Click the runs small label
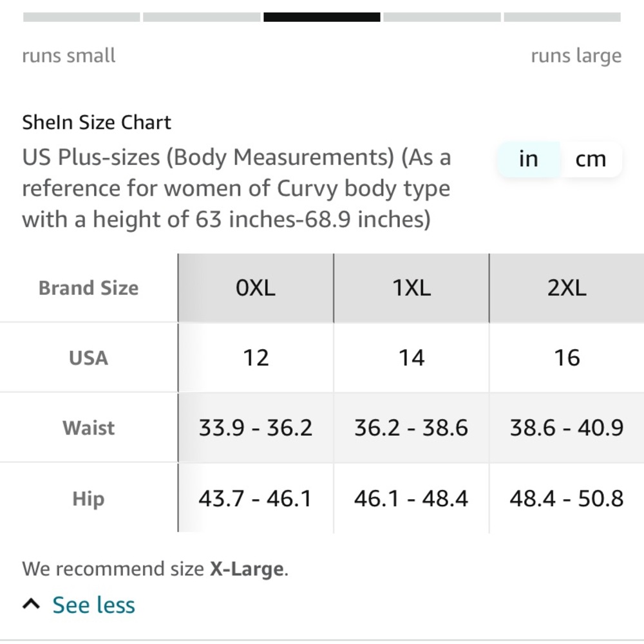The height and width of the screenshot is (644, 644). pos(68,56)
